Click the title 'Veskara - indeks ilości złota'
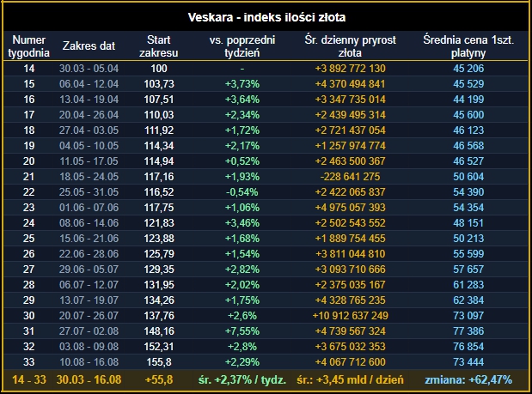 266,17
